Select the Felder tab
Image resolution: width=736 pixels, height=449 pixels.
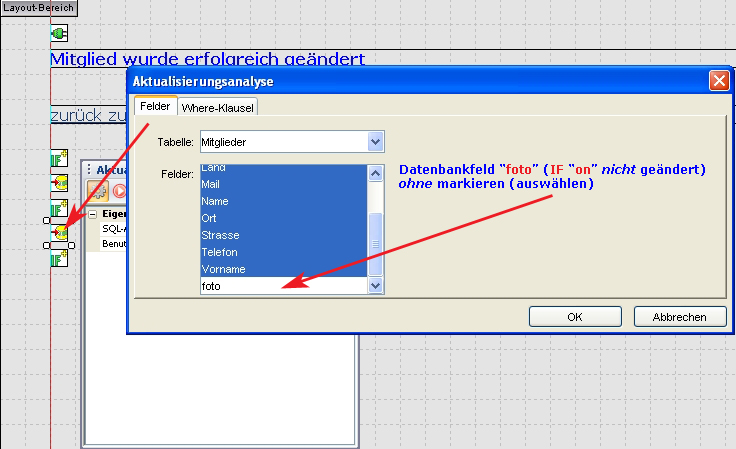tap(156, 106)
